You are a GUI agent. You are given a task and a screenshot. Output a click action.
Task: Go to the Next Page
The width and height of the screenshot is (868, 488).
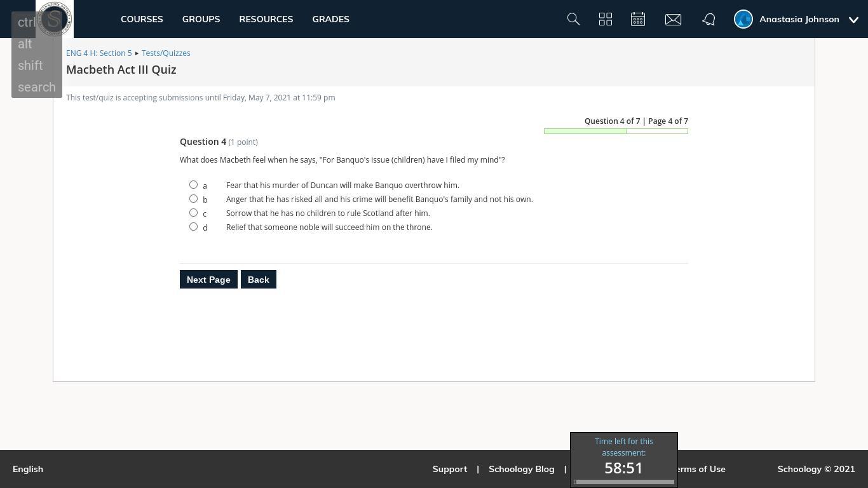tap(208, 280)
